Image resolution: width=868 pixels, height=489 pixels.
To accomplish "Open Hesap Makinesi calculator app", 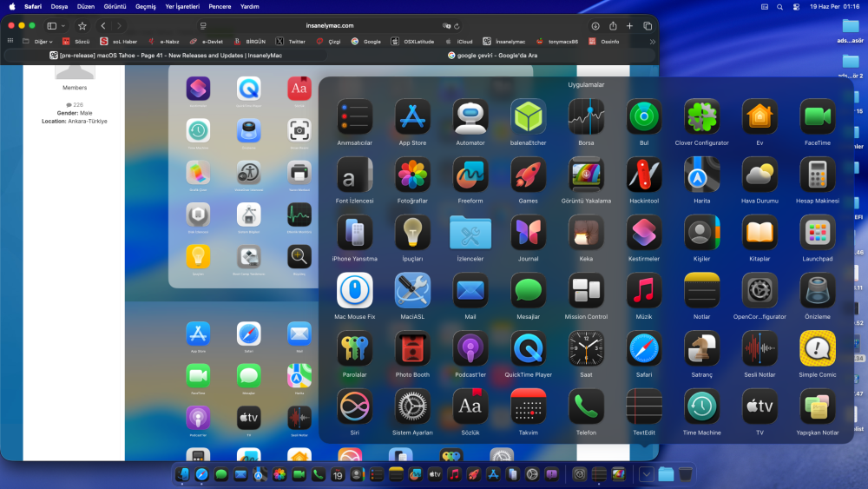I will (x=817, y=175).
